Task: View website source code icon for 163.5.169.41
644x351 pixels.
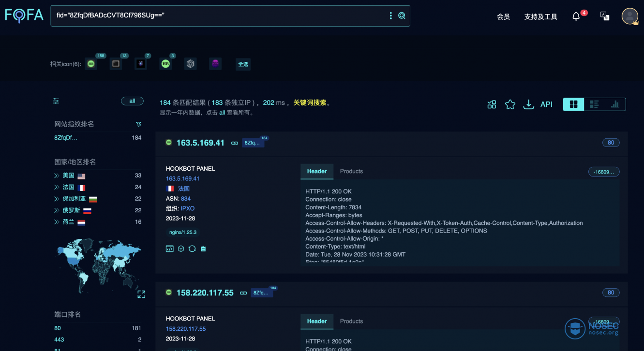Action: pos(169,249)
